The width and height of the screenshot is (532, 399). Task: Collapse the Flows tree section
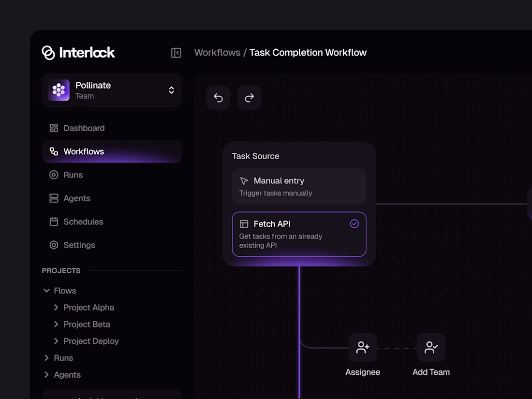click(x=47, y=291)
